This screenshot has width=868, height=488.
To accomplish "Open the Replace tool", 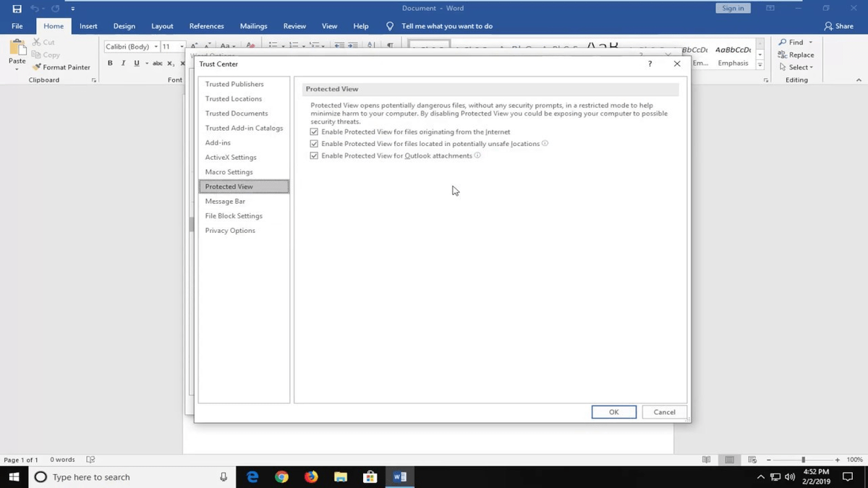I will pos(797,54).
